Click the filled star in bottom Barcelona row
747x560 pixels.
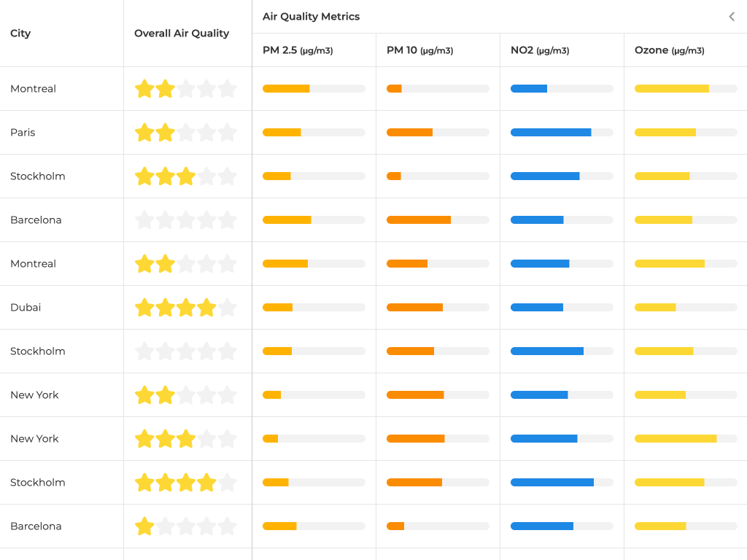click(144, 526)
